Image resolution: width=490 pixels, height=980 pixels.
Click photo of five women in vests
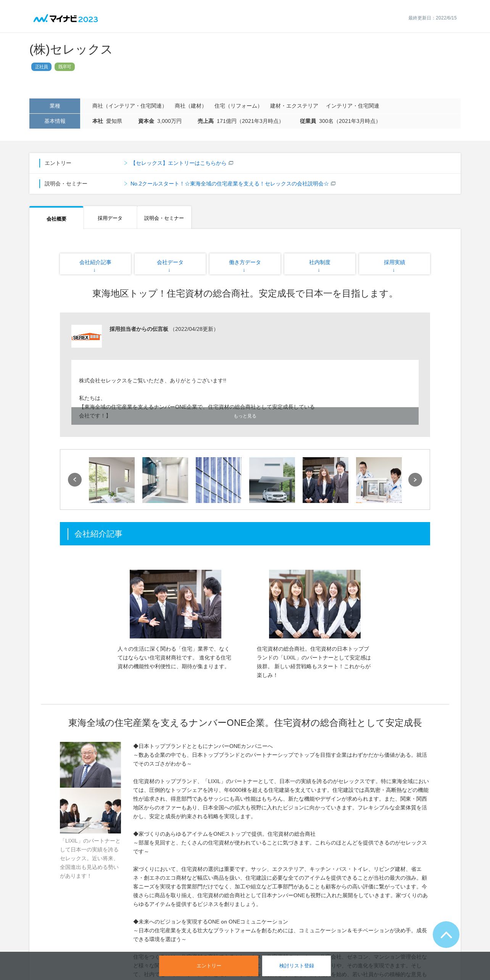tap(315, 604)
